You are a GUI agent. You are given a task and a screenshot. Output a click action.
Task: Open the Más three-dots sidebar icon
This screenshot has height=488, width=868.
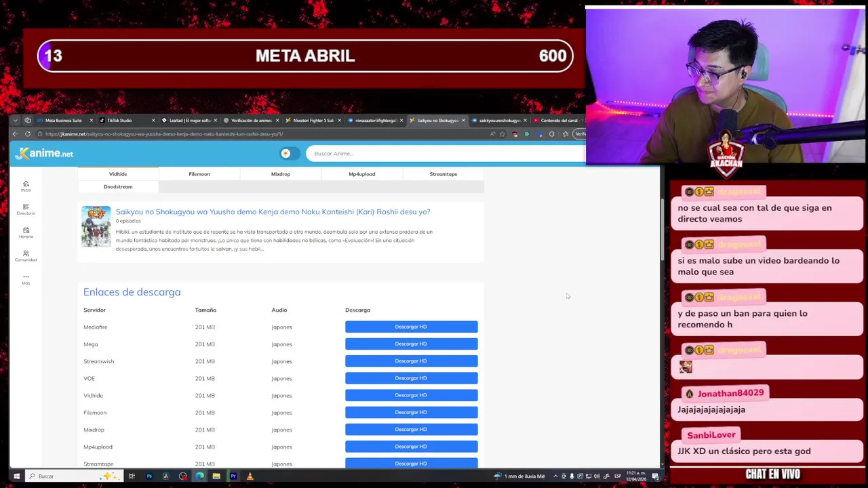pos(26,279)
